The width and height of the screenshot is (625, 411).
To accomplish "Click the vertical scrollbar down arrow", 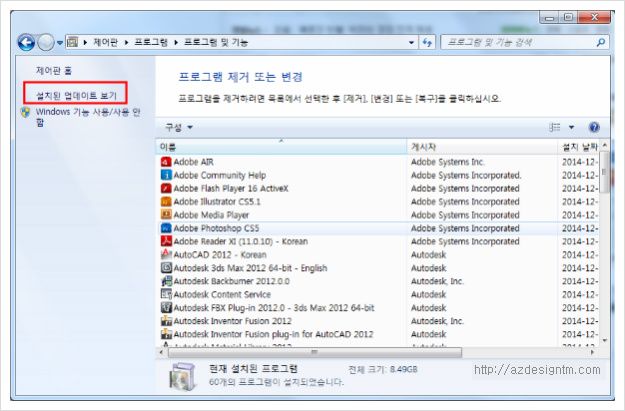I will tap(605, 340).
